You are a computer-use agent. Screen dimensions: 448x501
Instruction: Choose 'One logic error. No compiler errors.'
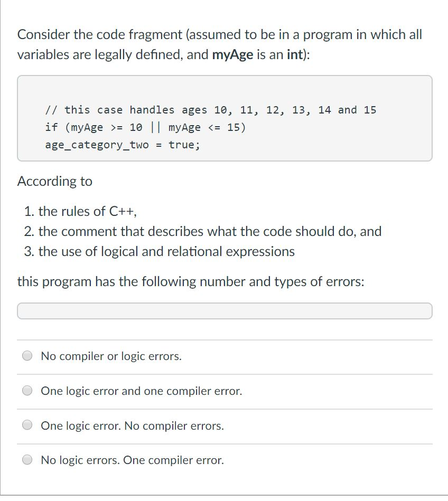27,425
